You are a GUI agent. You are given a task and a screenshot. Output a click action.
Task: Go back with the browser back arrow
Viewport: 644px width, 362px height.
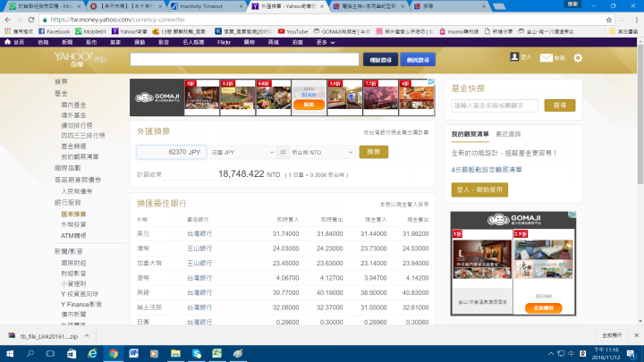pos(8,20)
